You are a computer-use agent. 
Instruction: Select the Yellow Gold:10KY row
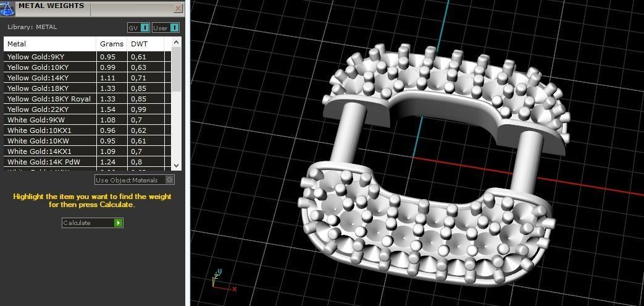point(87,67)
